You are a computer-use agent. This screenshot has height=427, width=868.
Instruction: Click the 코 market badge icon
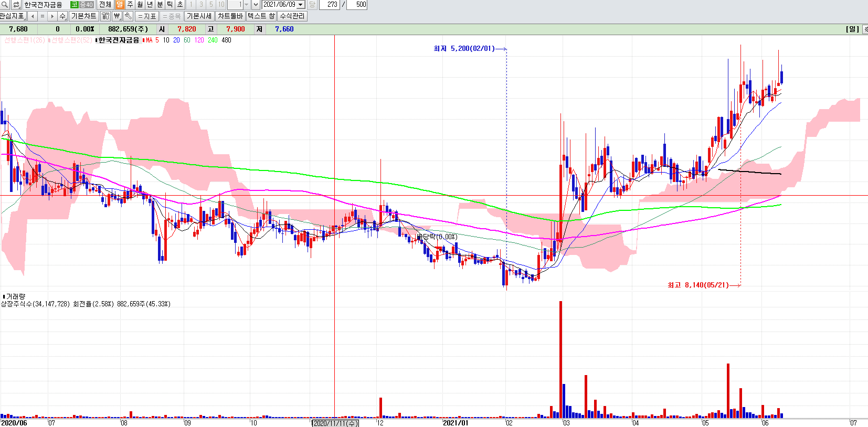(75, 5)
